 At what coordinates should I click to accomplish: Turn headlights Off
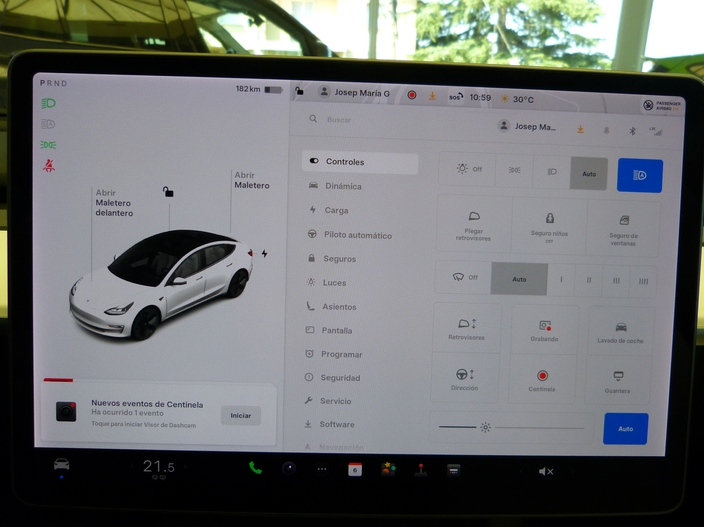(x=468, y=169)
